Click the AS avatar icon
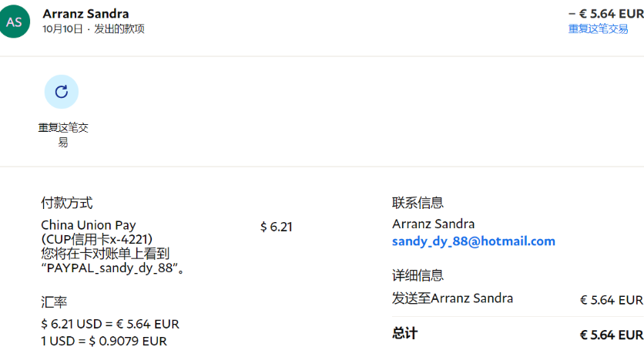Viewport: 644px width, 347px height. pos(15,22)
